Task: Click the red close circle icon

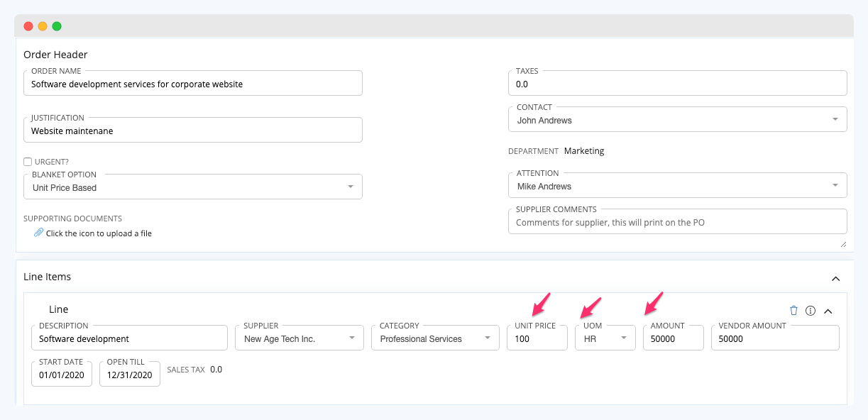Action: coord(28,25)
